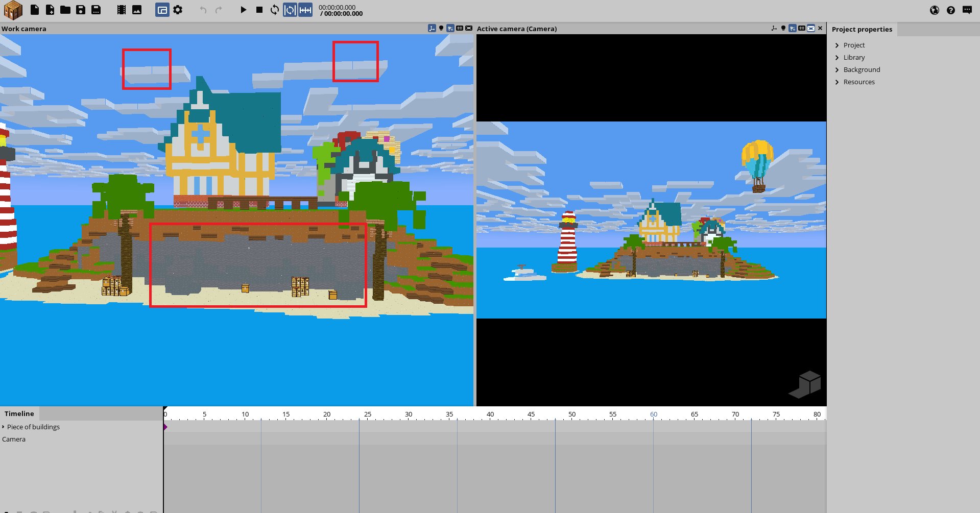Toggle lighting with the lightbulb in Work camera
This screenshot has height=513, width=980.
441,28
